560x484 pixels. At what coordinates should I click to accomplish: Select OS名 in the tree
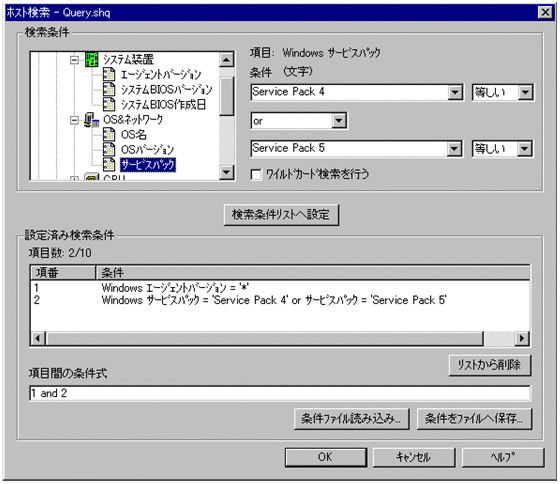(134, 135)
